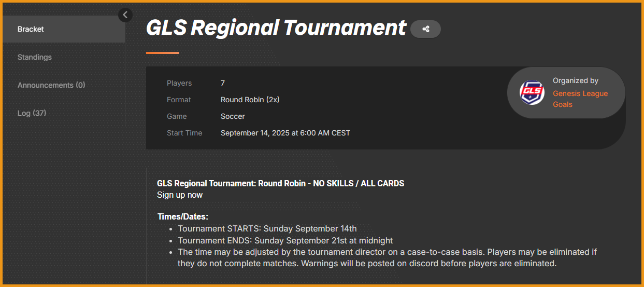Image resolution: width=644 pixels, height=287 pixels.
Task: Click the "Organized by" label
Action: click(x=575, y=80)
